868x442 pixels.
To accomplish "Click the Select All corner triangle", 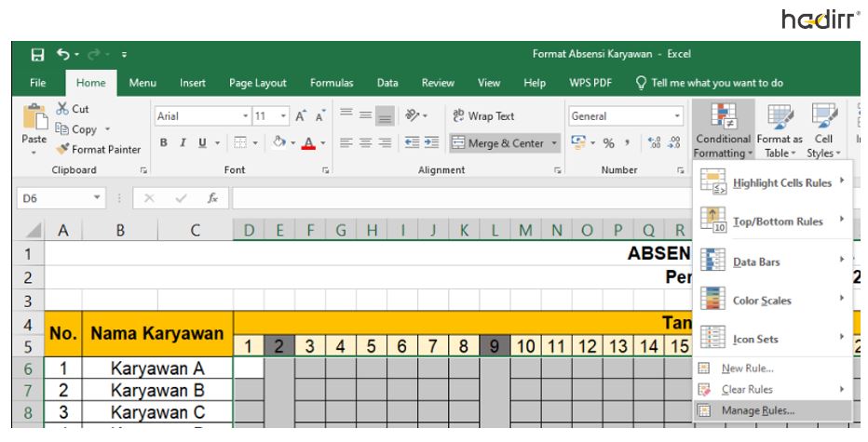I will tap(34, 230).
